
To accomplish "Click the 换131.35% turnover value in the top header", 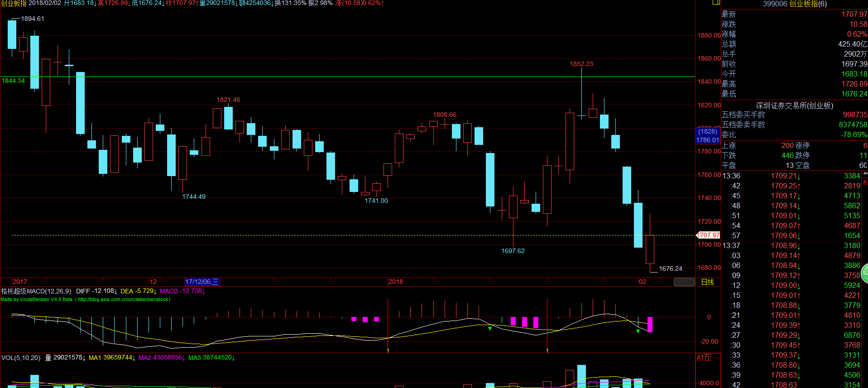I will click(291, 3).
